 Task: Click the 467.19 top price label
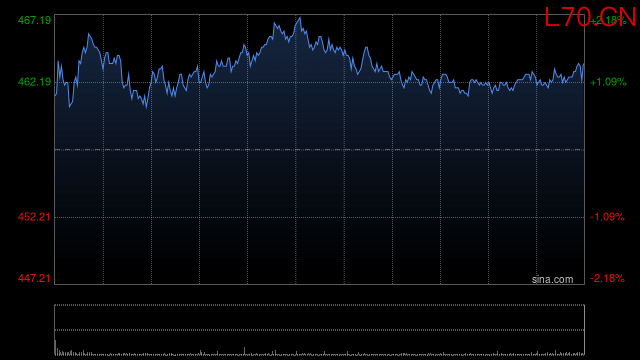[x=34, y=20]
